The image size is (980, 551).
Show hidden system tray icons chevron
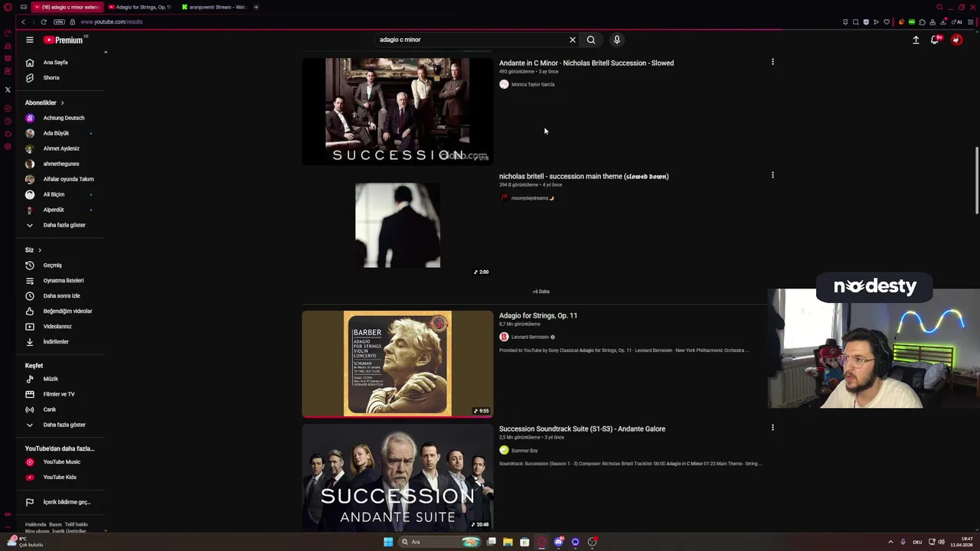coord(890,542)
